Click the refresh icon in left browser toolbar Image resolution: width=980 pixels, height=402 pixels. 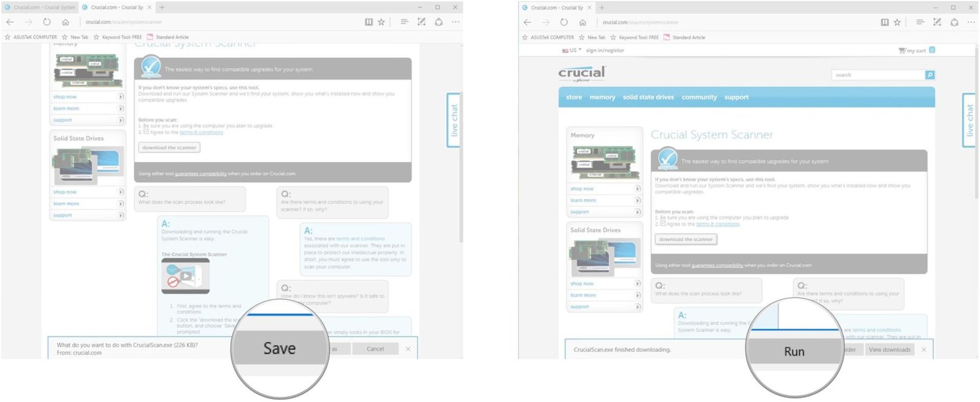tap(47, 22)
